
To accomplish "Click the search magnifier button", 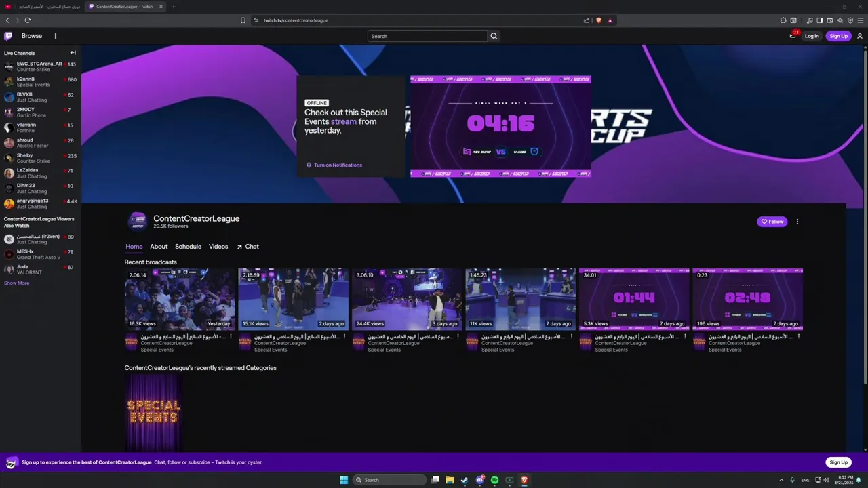I will pyautogui.click(x=494, y=36).
